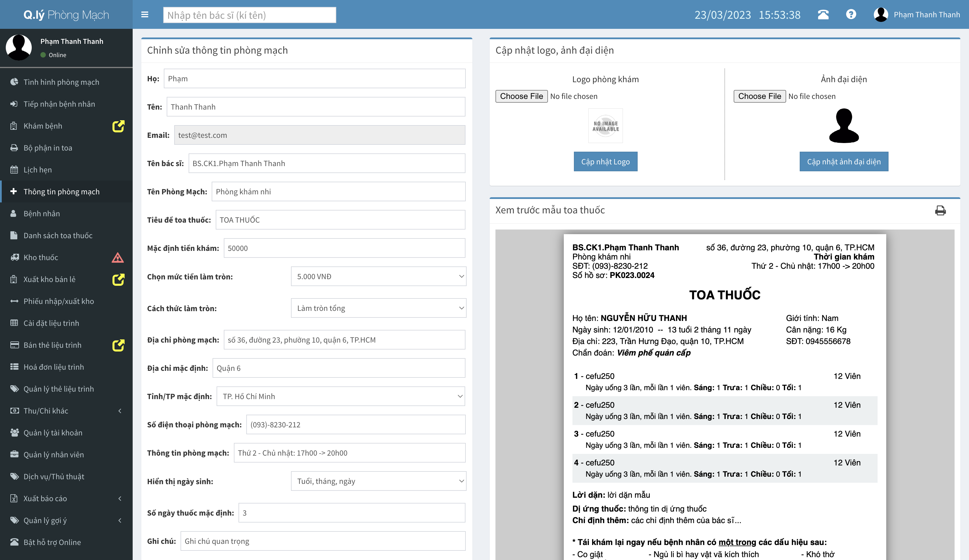Click the Địa chỉ phòng mạch field

click(x=345, y=340)
